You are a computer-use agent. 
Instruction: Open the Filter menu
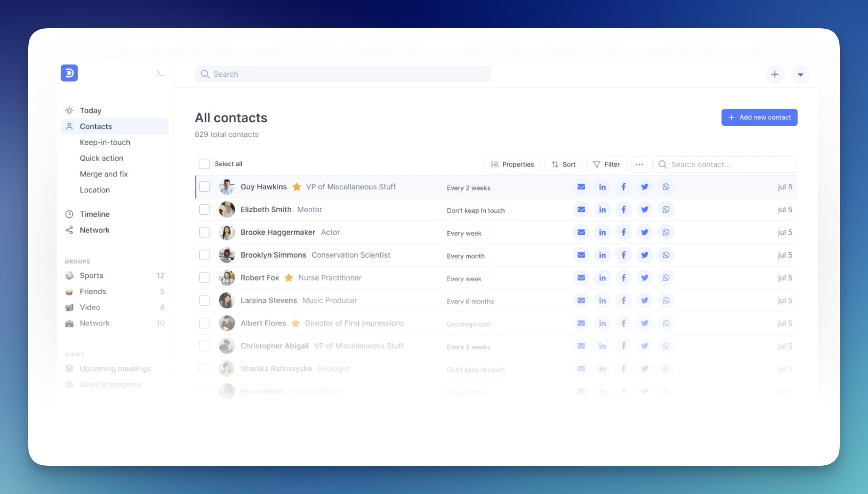pos(606,164)
